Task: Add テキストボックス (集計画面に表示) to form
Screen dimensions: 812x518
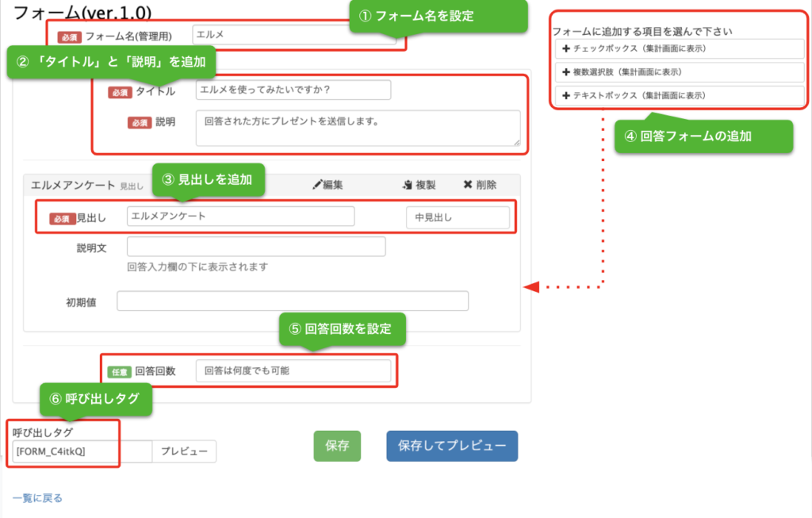Action: click(680, 95)
